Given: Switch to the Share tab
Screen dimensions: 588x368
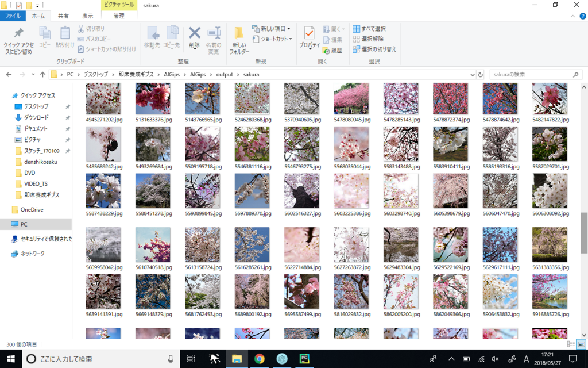Looking at the screenshot, I should pyautogui.click(x=63, y=16).
